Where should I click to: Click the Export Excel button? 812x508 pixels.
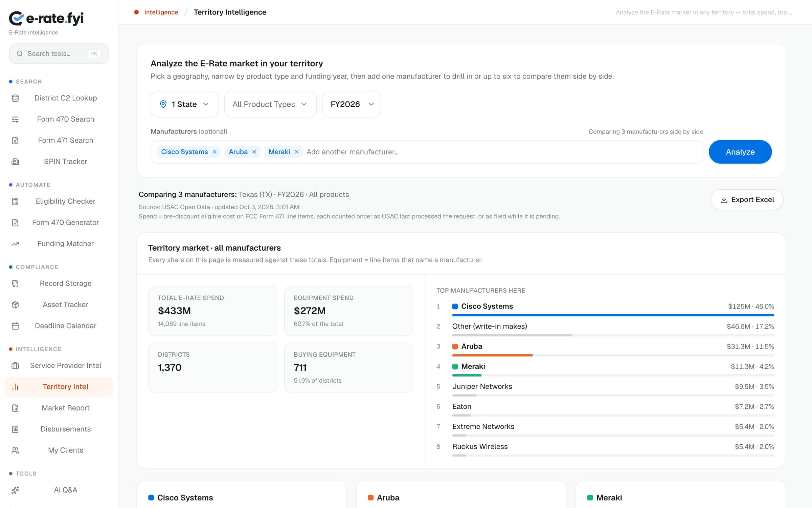click(747, 200)
